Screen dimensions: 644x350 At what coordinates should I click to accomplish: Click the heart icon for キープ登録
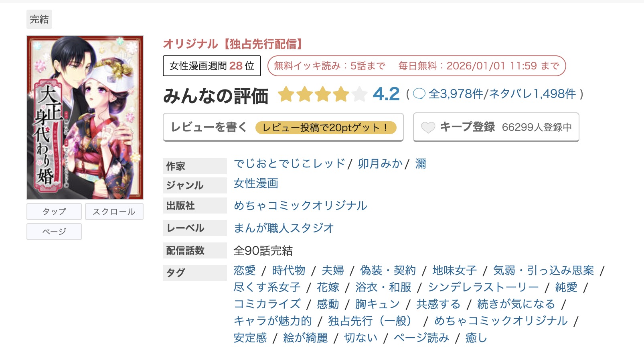click(x=429, y=127)
